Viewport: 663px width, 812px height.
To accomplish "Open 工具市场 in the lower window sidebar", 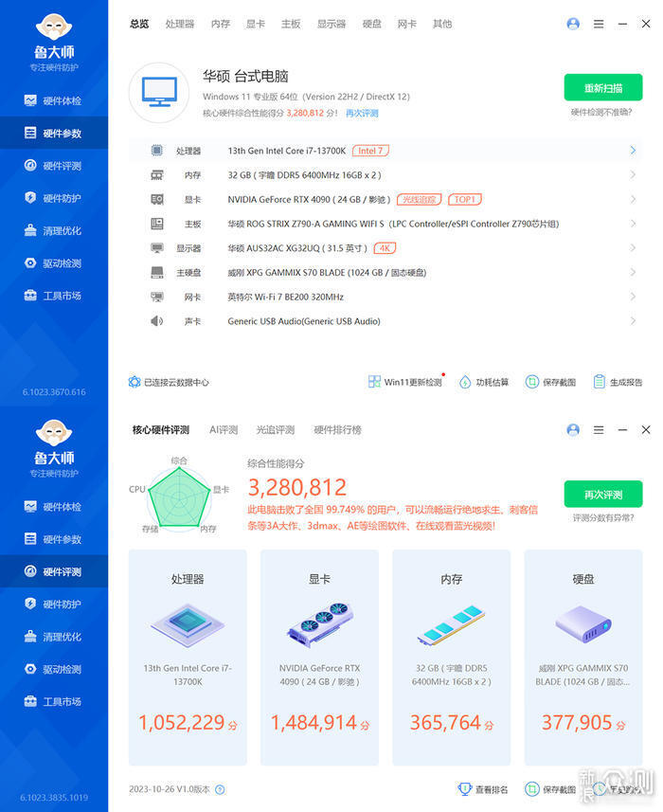I will [54, 702].
